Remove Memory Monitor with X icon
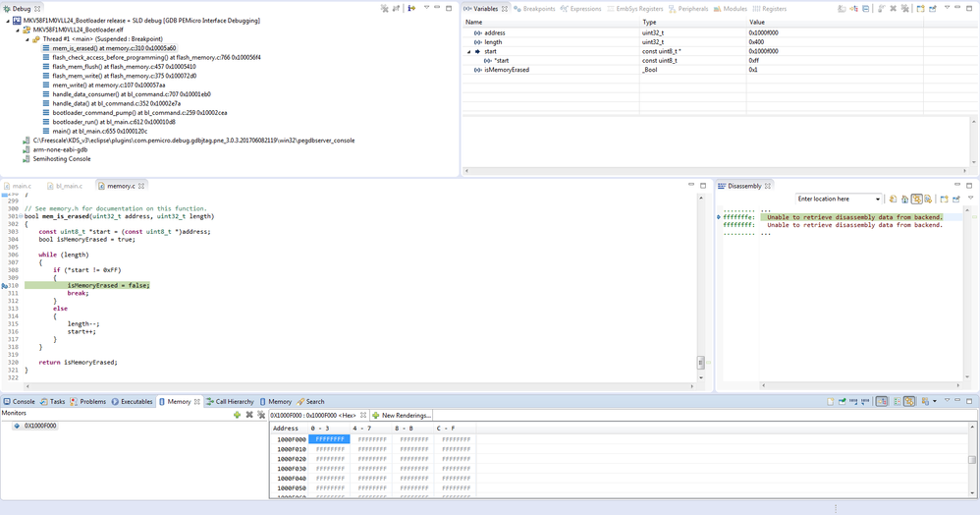Viewport: 980px width, 515px height. pyautogui.click(x=249, y=415)
